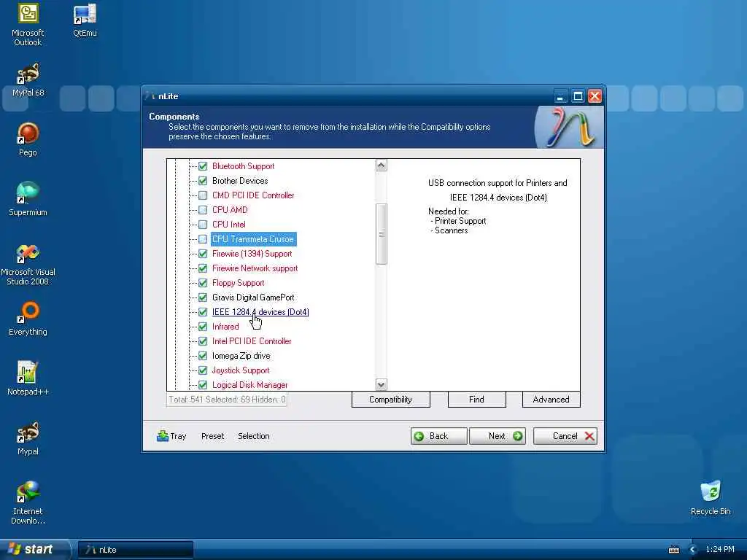Uncheck Firewire (1394) Support checkbox
The height and width of the screenshot is (560, 747).
[203, 254]
